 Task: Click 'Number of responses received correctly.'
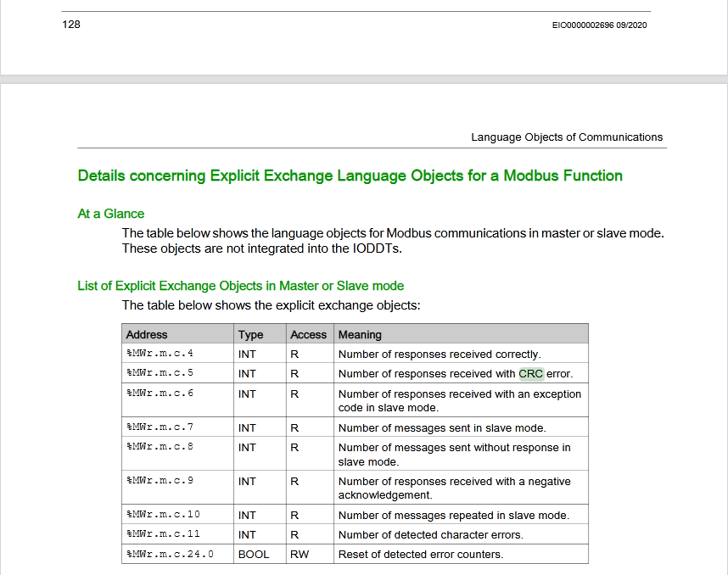[x=440, y=354]
